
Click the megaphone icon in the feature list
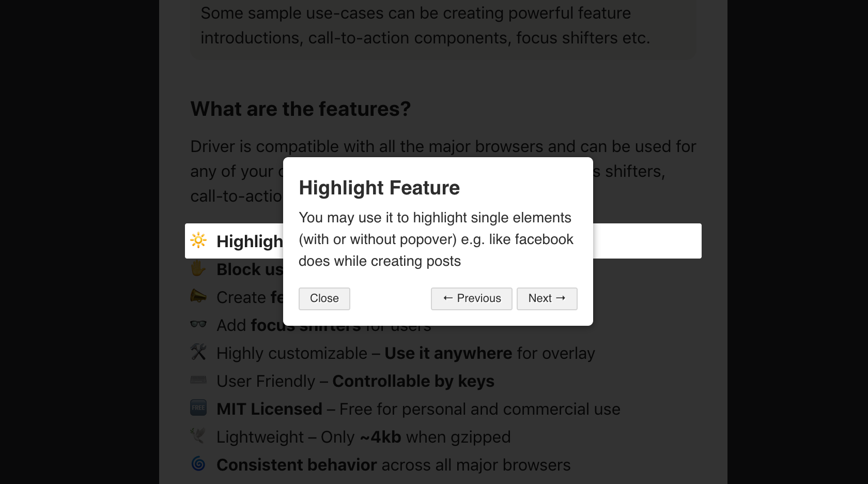[x=198, y=297]
